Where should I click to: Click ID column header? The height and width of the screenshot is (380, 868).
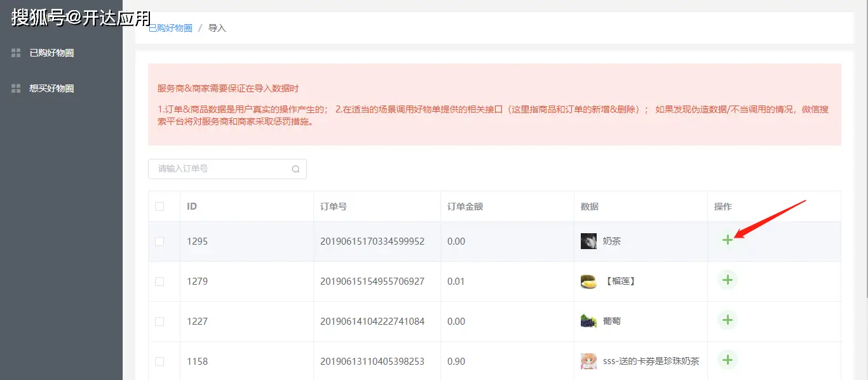coord(192,207)
